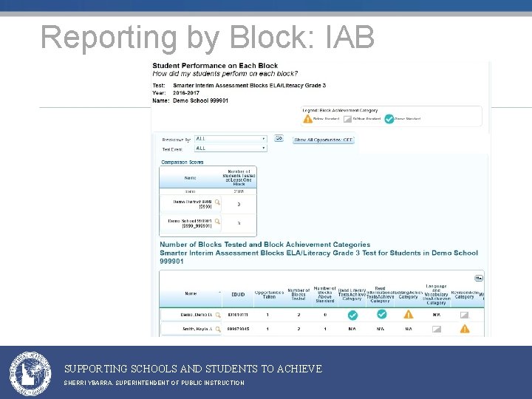Open the Test Event dropdown
This screenshot has width=532, height=399.
coord(231,149)
